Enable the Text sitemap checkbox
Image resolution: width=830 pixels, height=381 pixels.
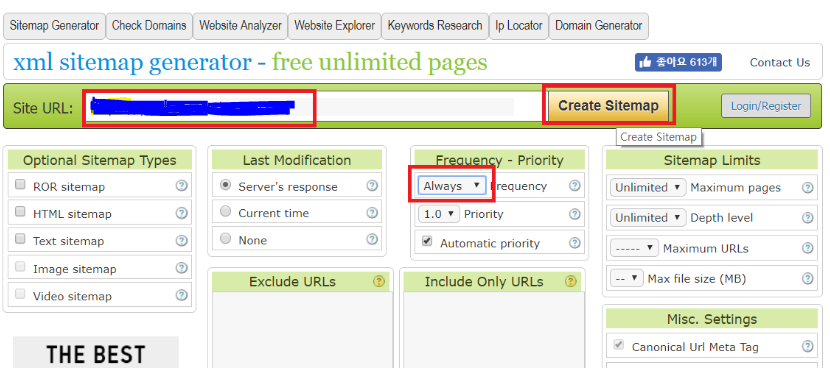click(x=20, y=239)
